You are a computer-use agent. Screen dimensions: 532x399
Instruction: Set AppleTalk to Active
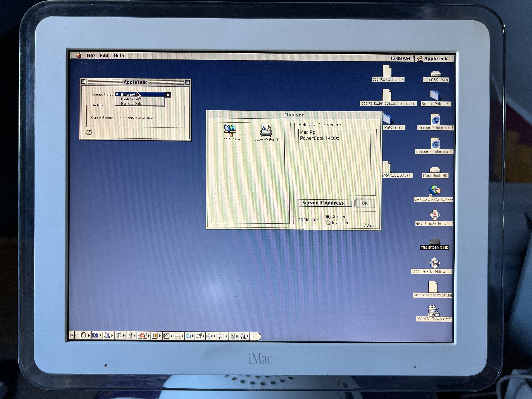[x=328, y=217]
